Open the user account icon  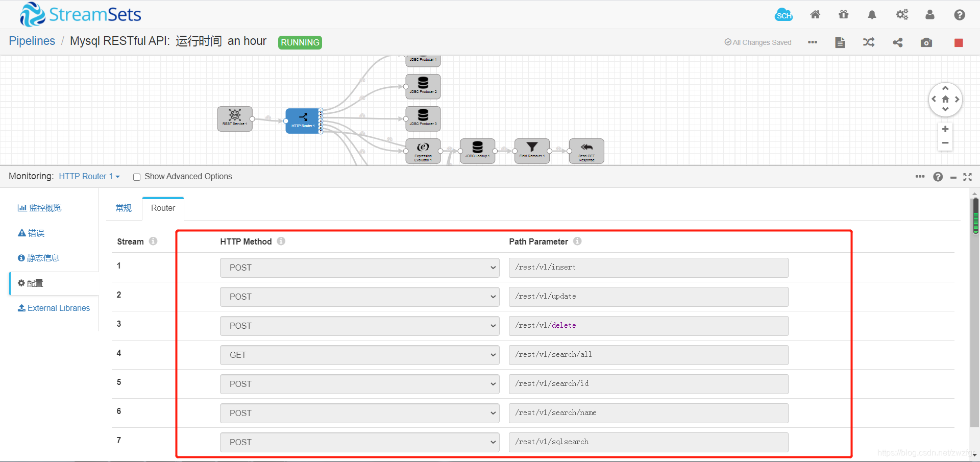(930, 15)
